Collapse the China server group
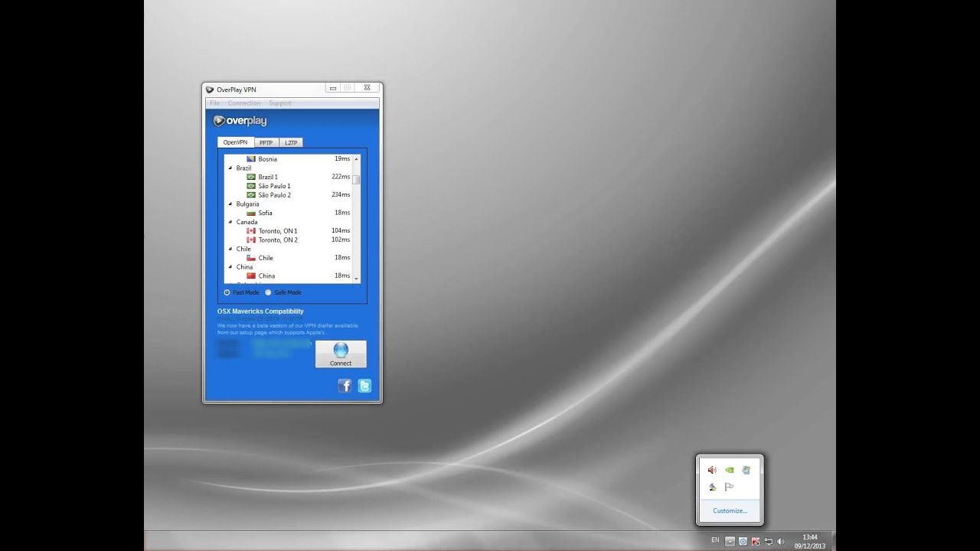The height and width of the screenshot is (551, 980). point(230,267)
